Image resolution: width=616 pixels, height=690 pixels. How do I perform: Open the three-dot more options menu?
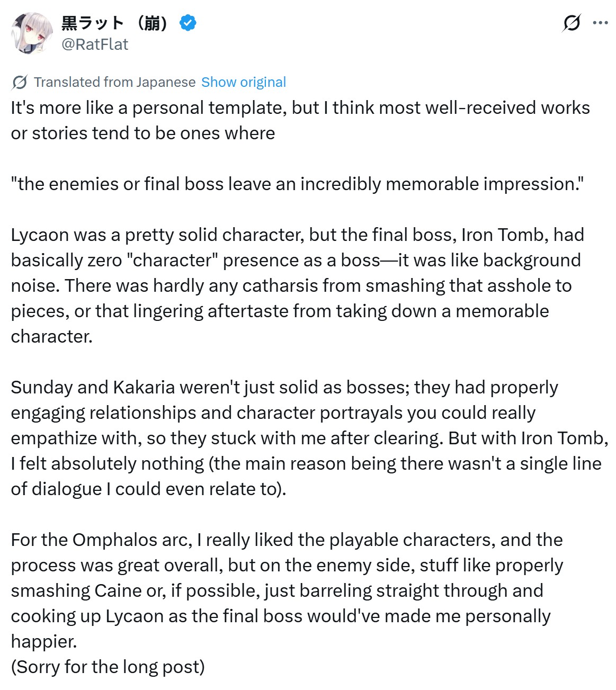(601, 23)
